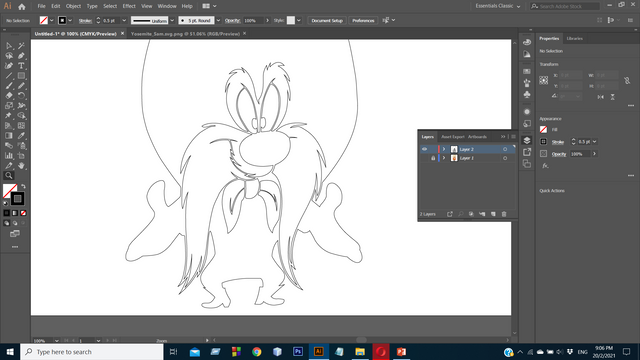Open Photoshop from the taskbar
The width and height of the screenshot is (640, 360).
(298, 352)
